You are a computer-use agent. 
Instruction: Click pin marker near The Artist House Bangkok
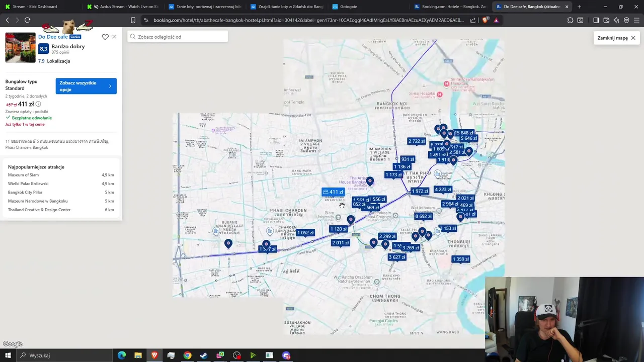pos(370,181)
